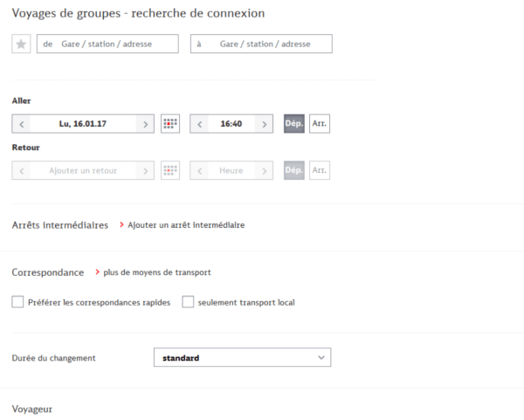Click Ajouter un arrêt intermédiaire link
This screenshot has width=524, height=420.
coord(186,225)
